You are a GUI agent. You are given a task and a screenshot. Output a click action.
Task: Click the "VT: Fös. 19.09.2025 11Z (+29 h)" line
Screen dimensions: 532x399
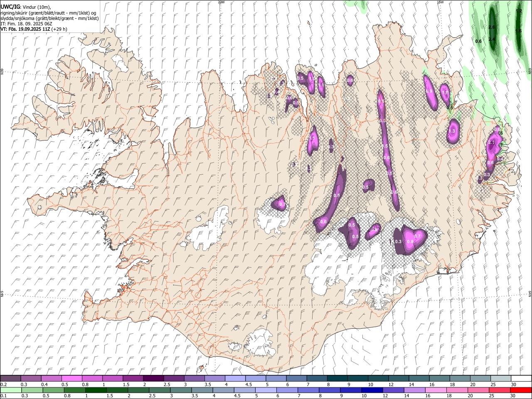pos(34,29)
